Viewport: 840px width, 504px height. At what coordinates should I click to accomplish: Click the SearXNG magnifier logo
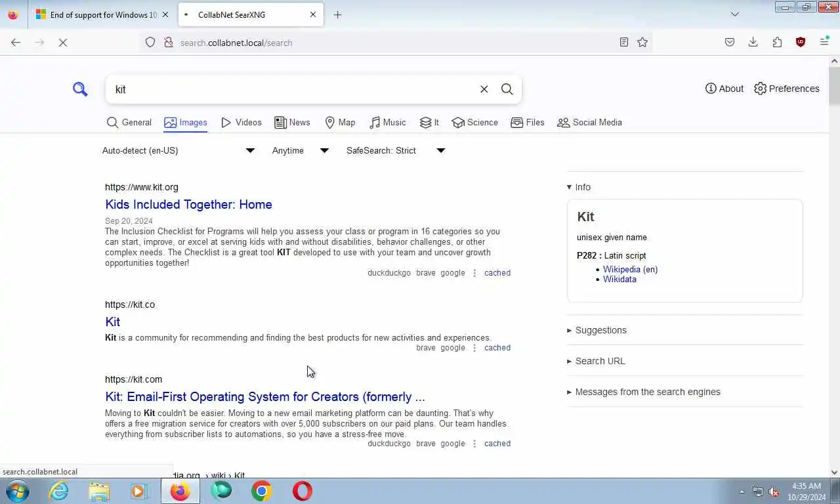point(80,89)
